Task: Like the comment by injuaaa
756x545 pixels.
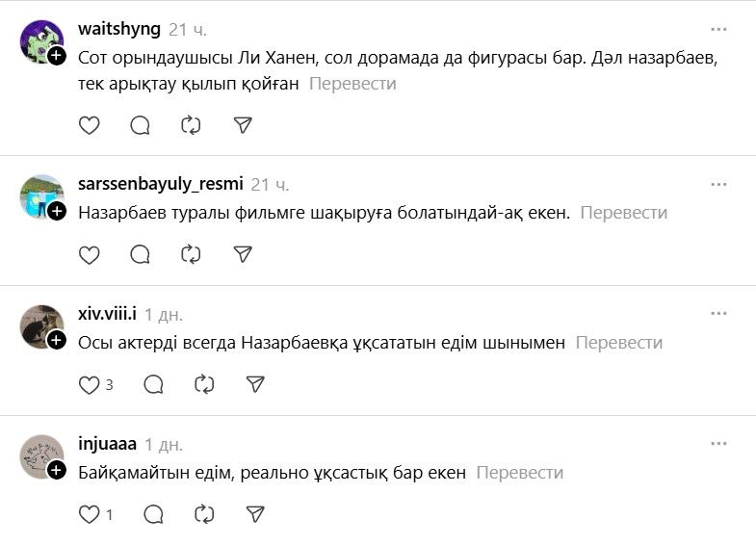Action: click(89, 515)
